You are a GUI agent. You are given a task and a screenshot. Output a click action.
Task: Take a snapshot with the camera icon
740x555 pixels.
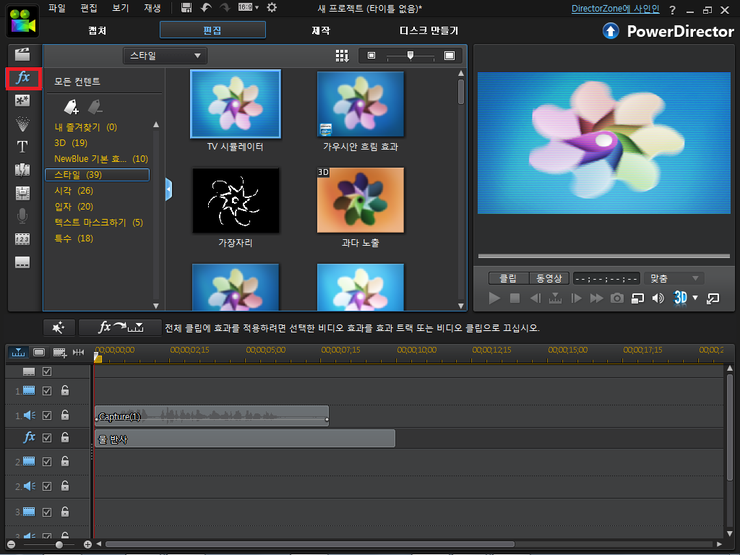(x=617, y=298)
